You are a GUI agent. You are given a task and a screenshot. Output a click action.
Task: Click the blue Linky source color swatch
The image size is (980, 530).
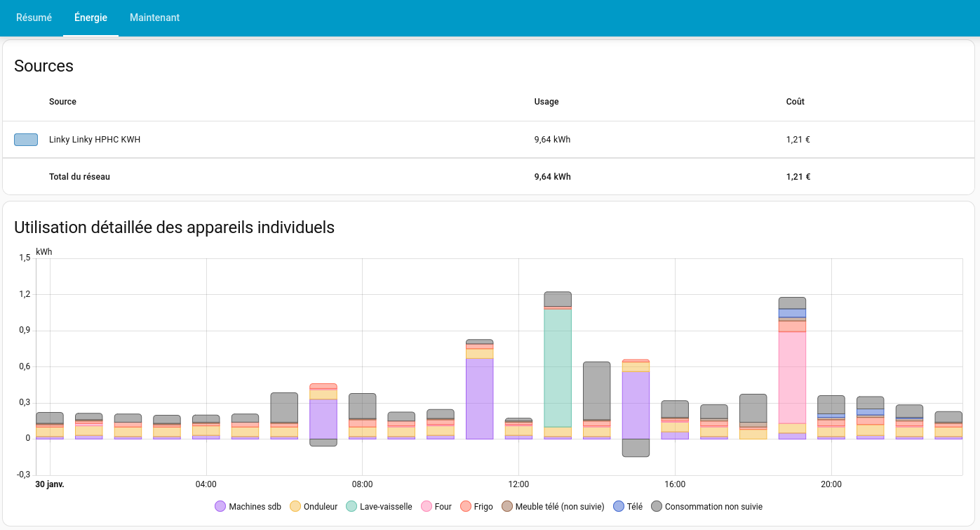point(26,140)
